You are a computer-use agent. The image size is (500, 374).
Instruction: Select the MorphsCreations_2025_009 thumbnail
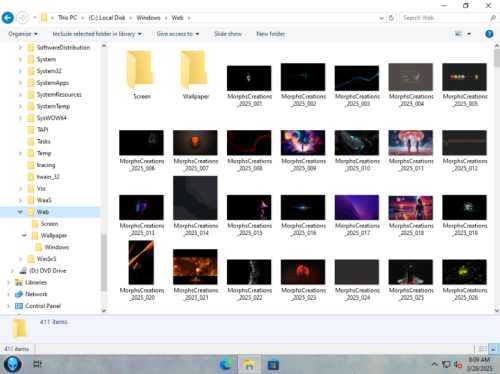point(303,150)
